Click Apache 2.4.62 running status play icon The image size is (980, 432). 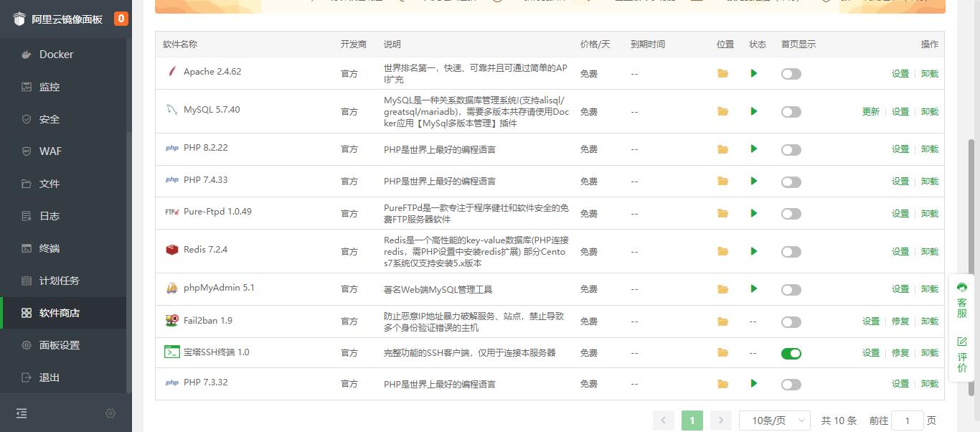753,73
